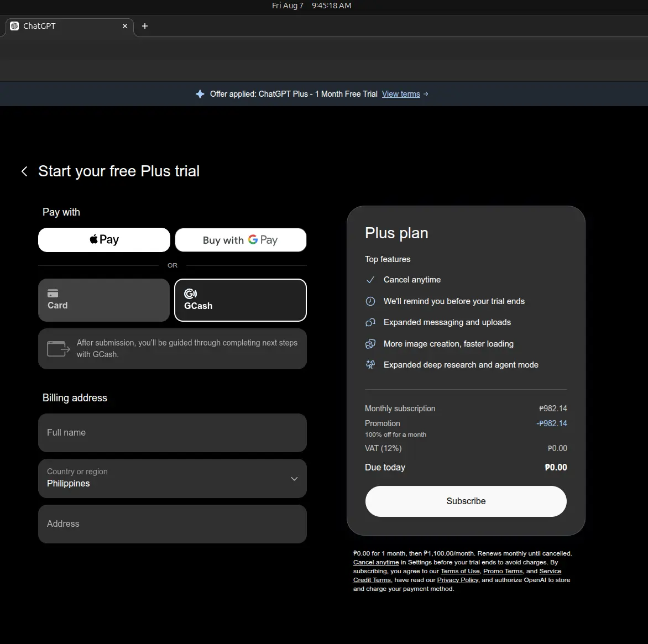Click the Top features label
The height and width of the screenshot is (644, 648).
coord(388,259)
